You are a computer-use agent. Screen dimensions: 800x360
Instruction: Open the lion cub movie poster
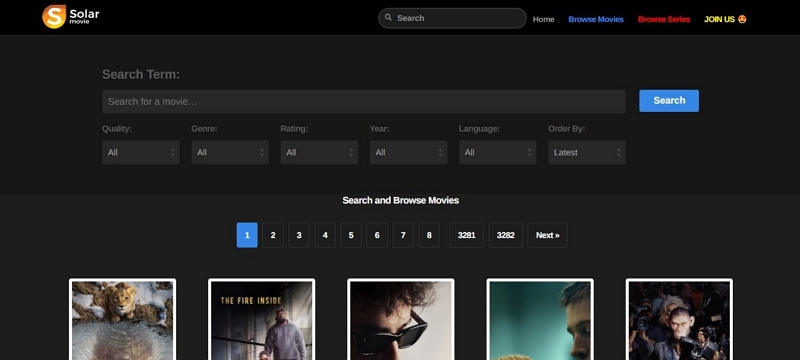click(122, 319)
